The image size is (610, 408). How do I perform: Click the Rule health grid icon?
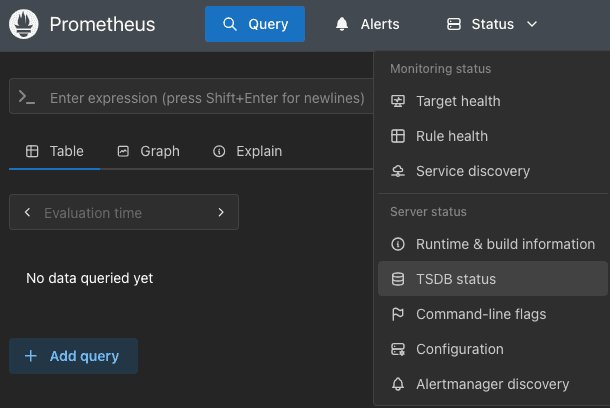398,136
